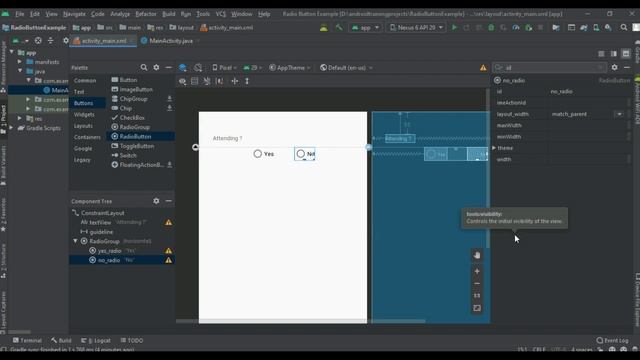640x360 pixels.
Task: Open the Default (en-us) locale dropdown
Action: tap(346, 68)
